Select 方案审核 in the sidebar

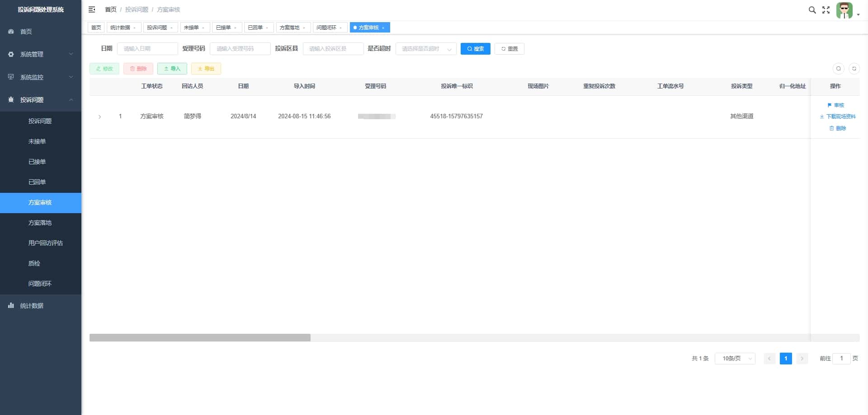click(x=41, y=203)
